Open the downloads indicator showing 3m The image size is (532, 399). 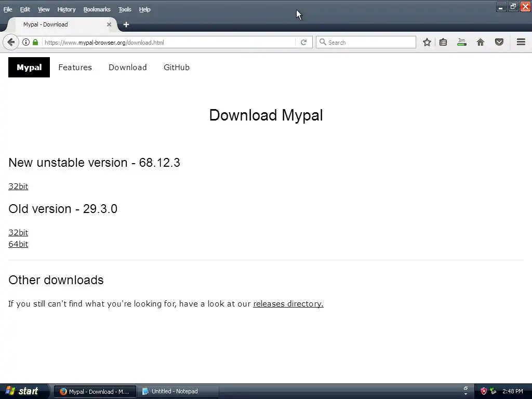tap(462, 43)
